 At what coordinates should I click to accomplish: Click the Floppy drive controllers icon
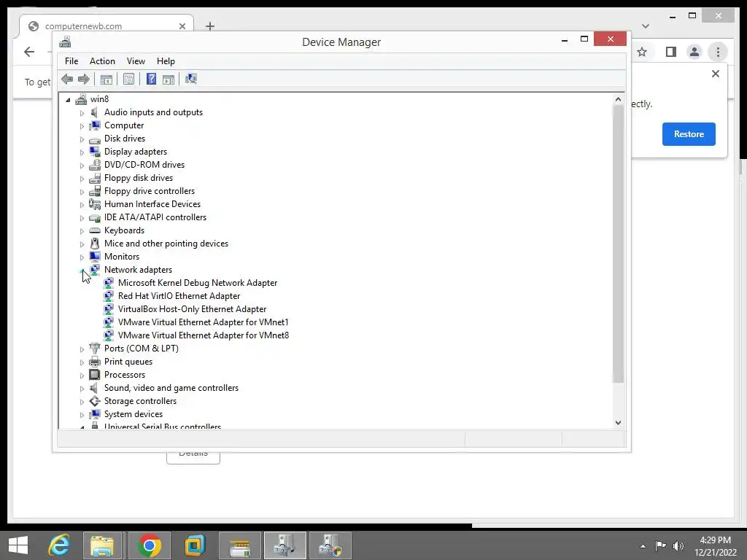95,190
